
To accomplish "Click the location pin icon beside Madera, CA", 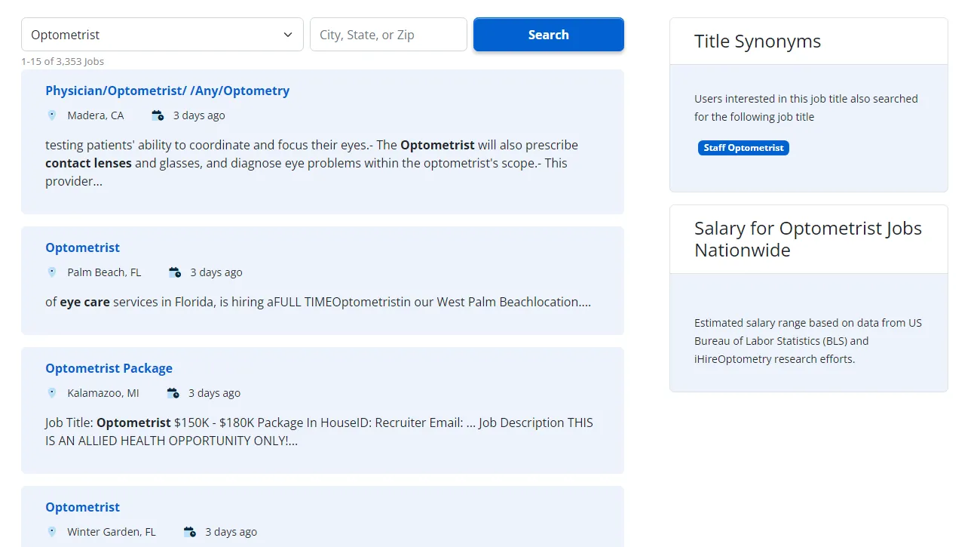I will 52,115.
